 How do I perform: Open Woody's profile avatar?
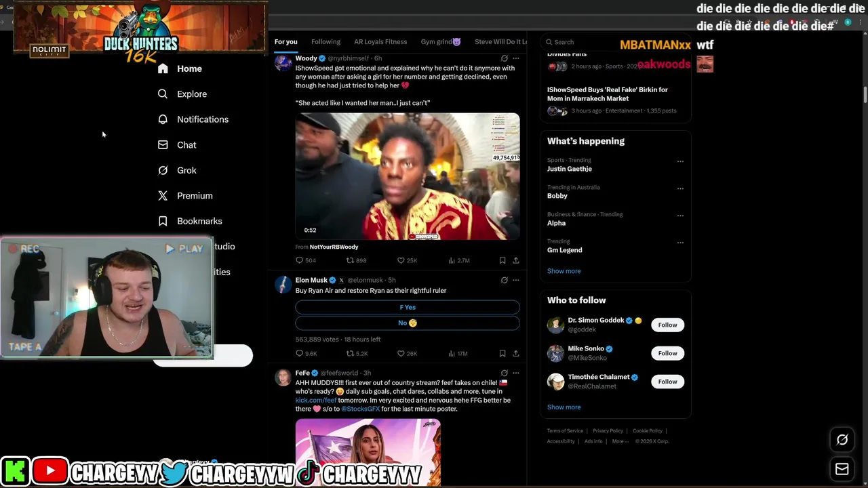(283, 63)
